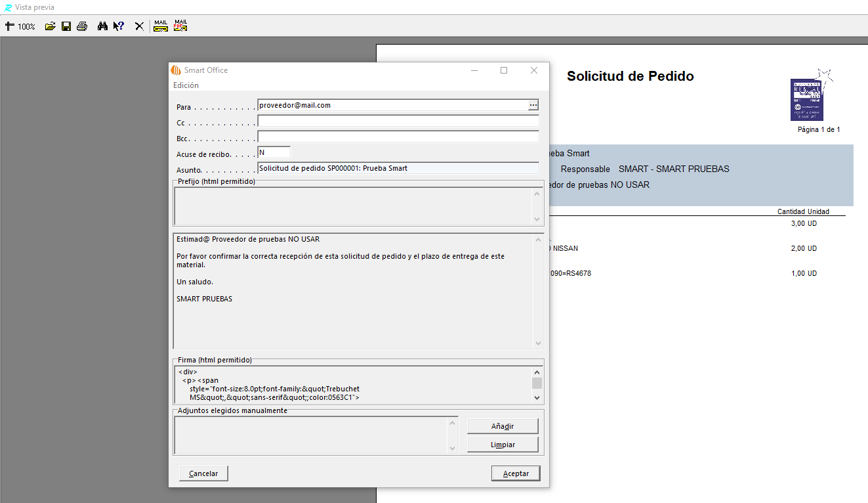This screenshot has width=868, height=503.
Task: Click the Cc input field
Action: [x=398, y=121]
